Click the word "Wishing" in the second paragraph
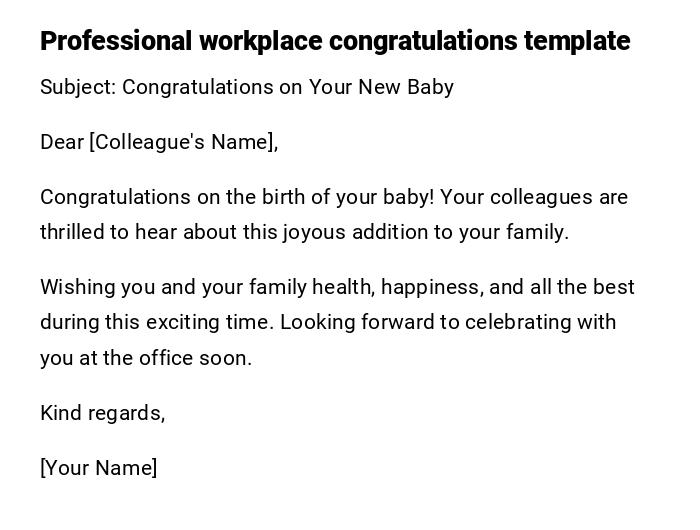The height and width of the screenshot is (530, 700). (x=77, y=287)
